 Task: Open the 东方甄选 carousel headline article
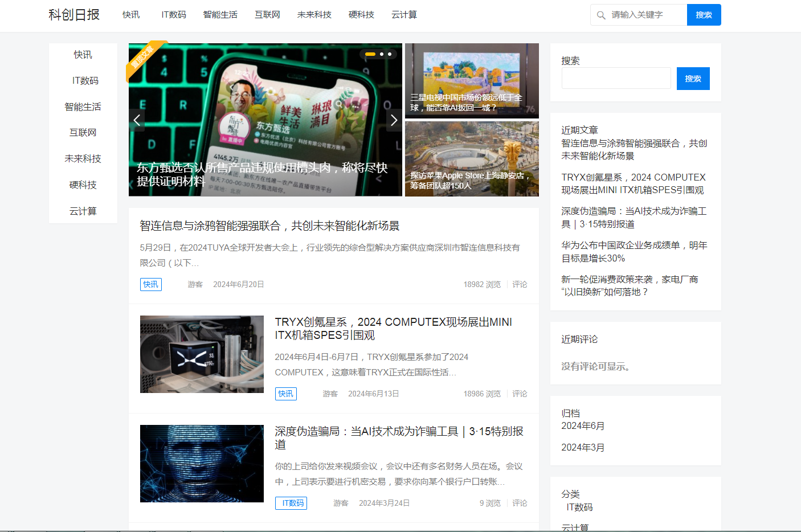(262, 174)
